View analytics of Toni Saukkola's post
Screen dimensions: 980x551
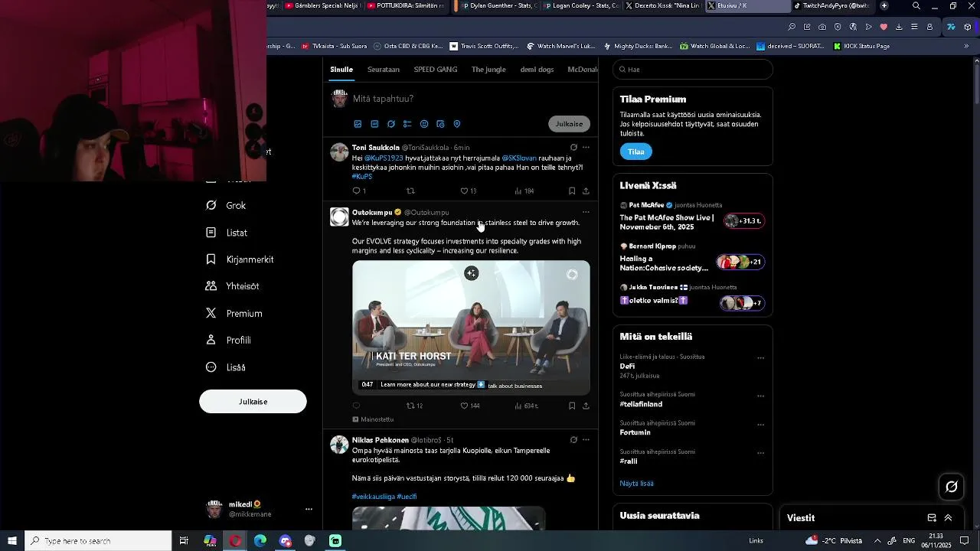coord(524,191)
